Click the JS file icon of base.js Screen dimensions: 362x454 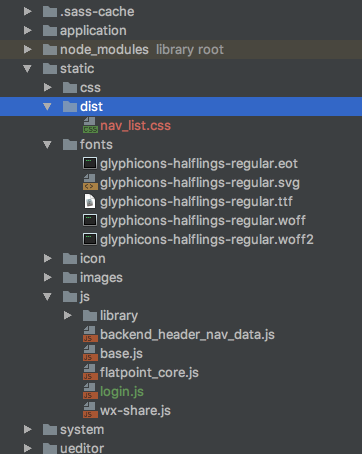point(90,353)
